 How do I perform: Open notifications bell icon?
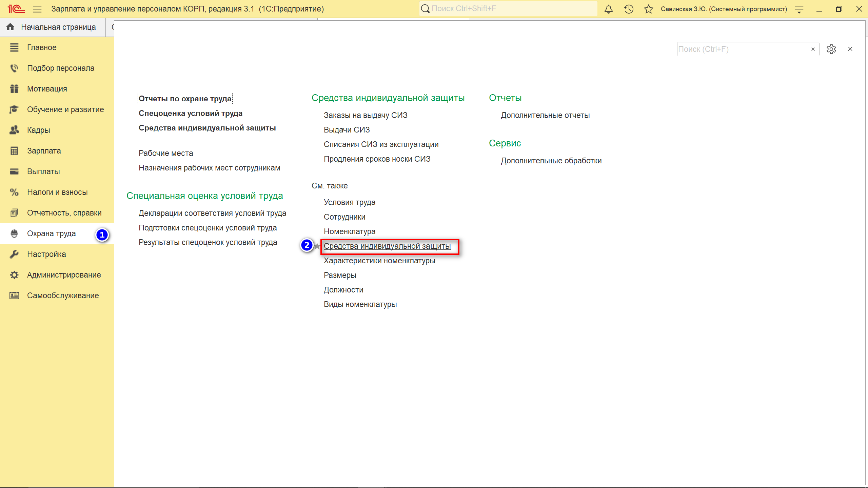coord(609,9)
